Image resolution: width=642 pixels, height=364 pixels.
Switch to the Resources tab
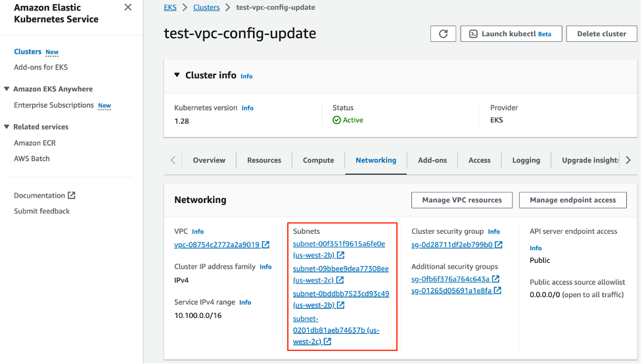coord(264,160)
